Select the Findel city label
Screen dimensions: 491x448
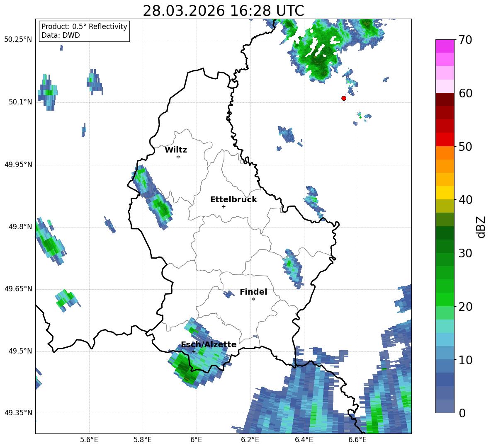pos(253,292)
